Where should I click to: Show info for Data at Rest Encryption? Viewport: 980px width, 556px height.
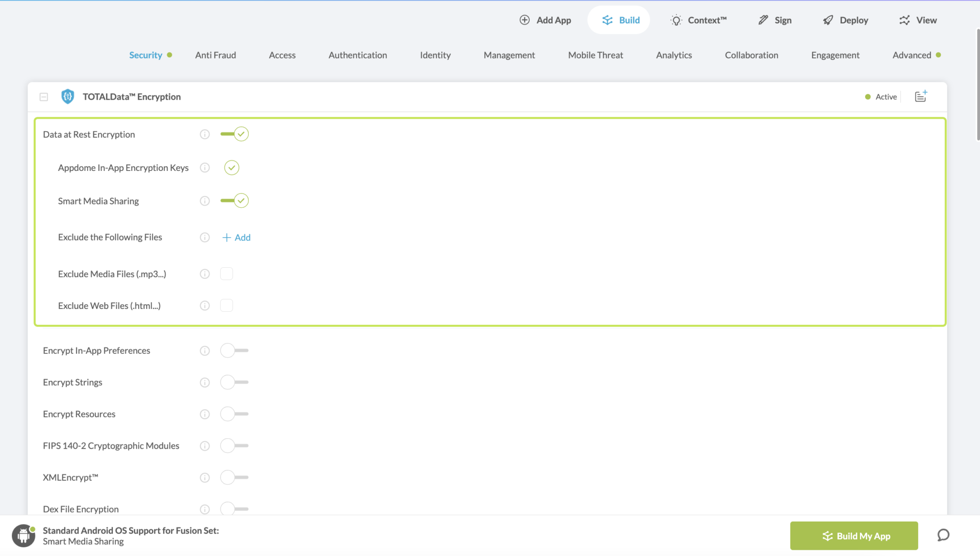tap(205, 135)
